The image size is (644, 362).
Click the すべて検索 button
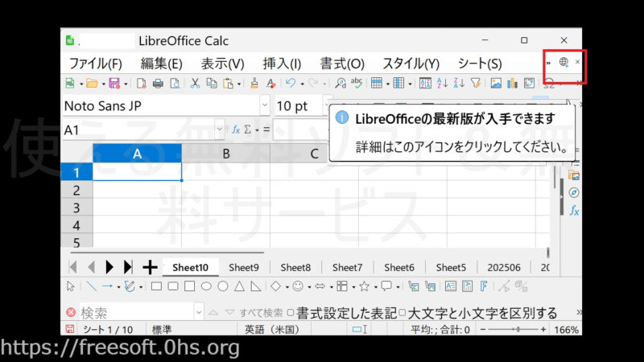pyautogui.click(x=260, y=313)
